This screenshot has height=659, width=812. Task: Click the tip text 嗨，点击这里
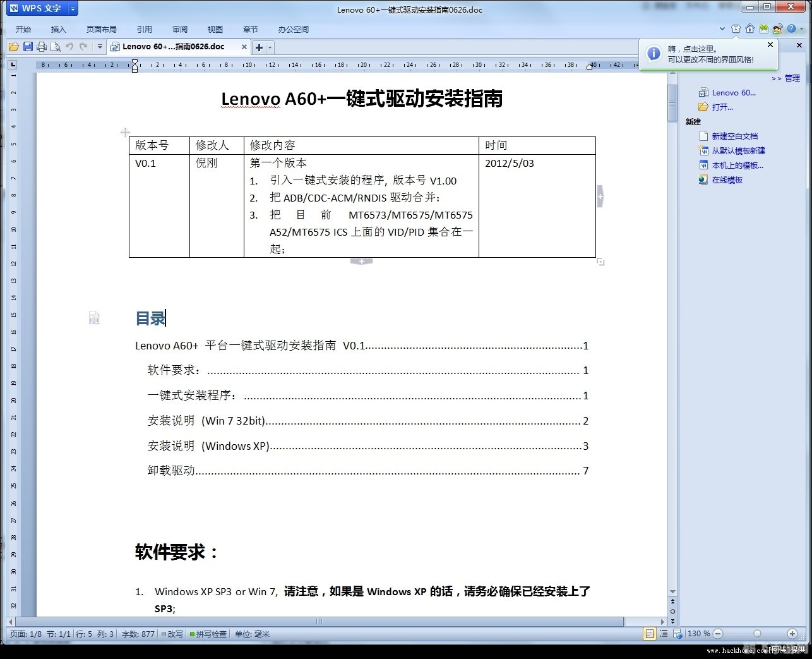tap(692, 49)
